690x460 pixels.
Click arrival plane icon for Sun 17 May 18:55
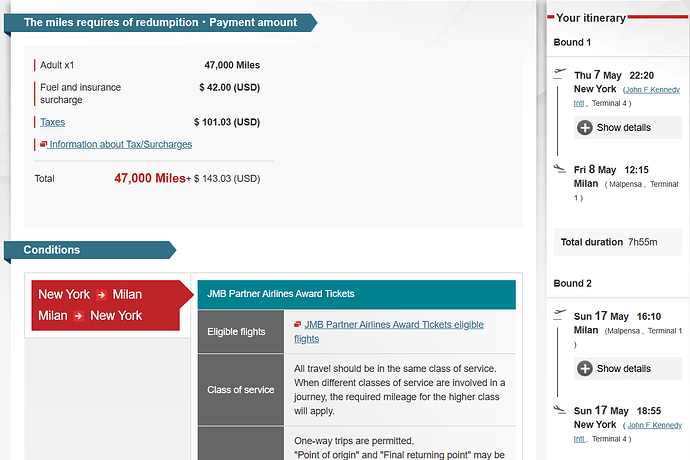point(562,410)
